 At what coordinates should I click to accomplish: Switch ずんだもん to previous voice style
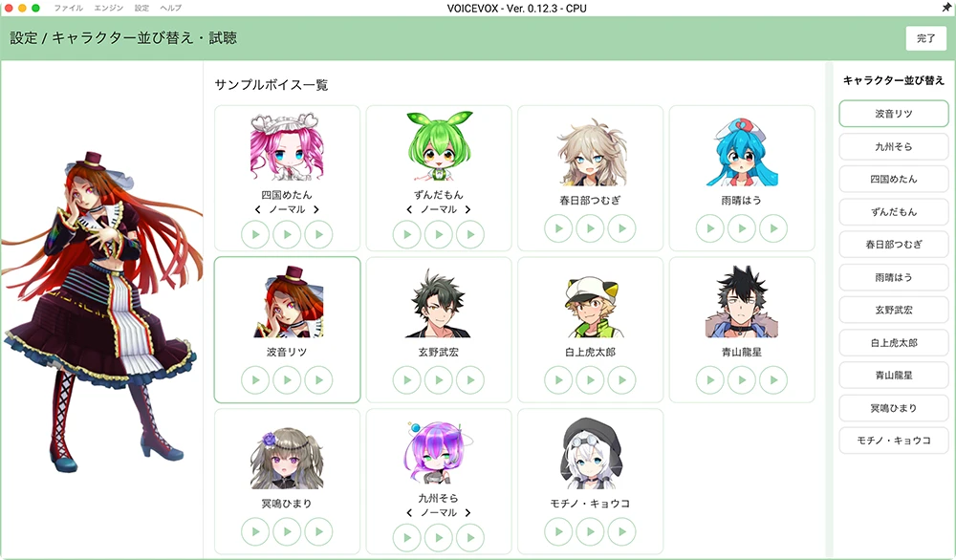pyautogui.click(x=409, y=209)
